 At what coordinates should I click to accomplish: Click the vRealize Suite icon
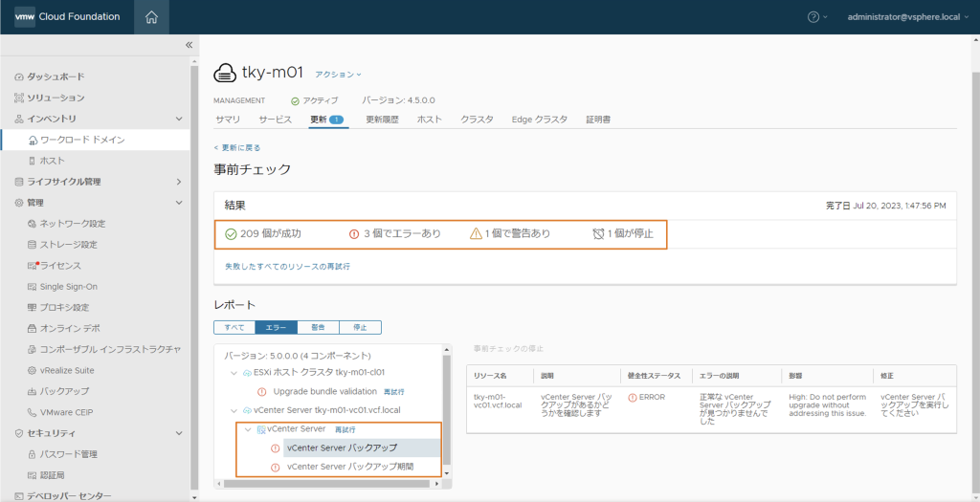tap(32, 370)
